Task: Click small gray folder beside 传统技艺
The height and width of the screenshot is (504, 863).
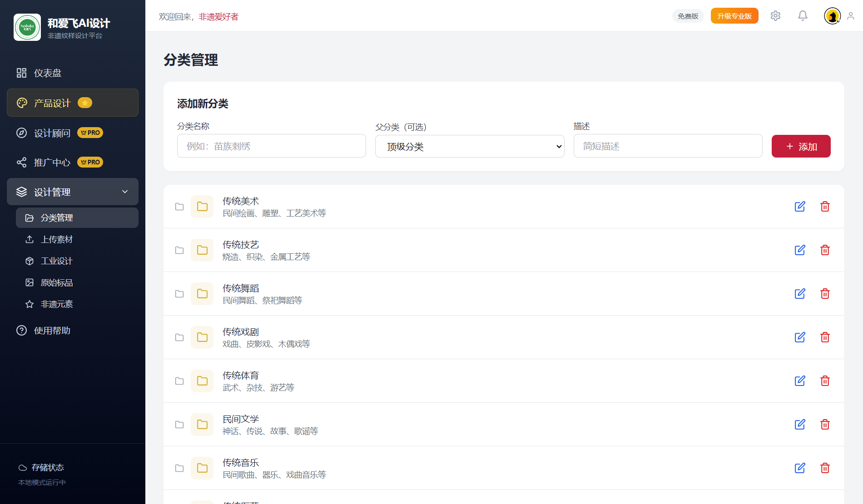Action: pyautogui.click(x=179, y=250)
